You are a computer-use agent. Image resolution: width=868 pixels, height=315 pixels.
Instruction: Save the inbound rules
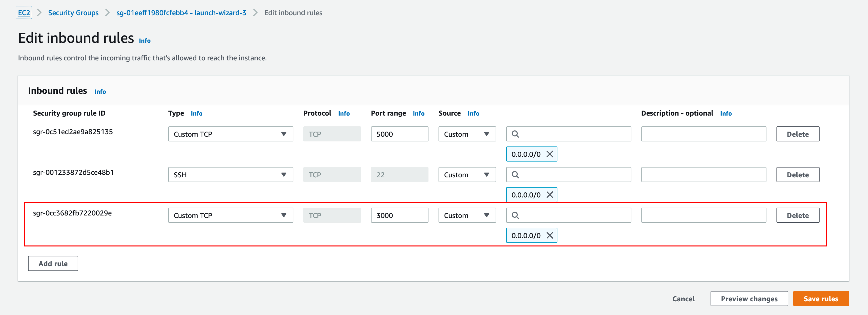coord(820,298)
